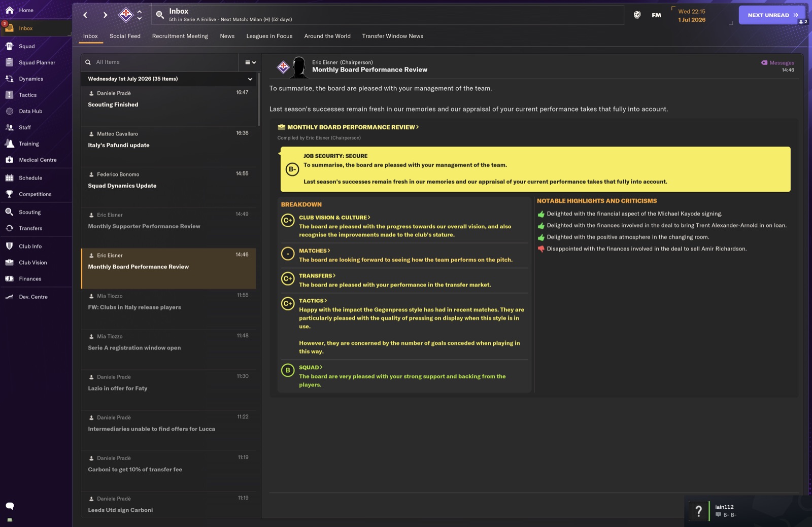Screen dimensions: 812x527
Task: Switch to the Around the World tab
Action: pyautogui.click(x=327, y=37)
